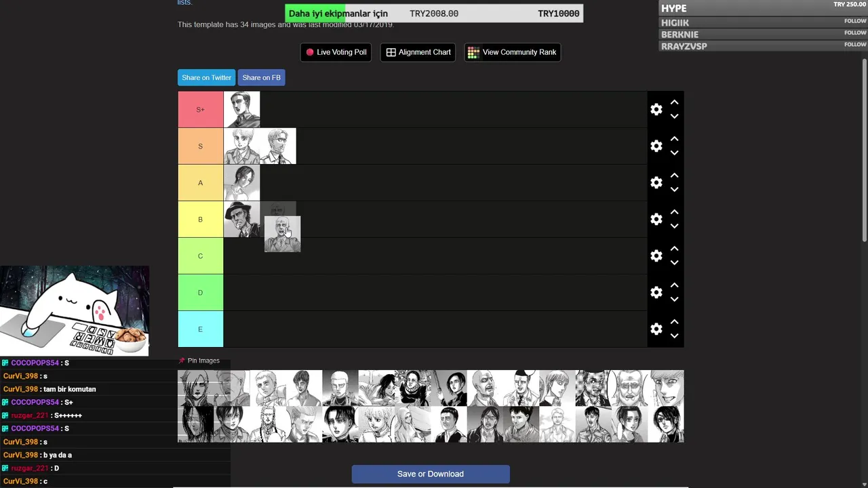Move E tier row down with arrow
This screenshot has height=488, width=868.
674,336
